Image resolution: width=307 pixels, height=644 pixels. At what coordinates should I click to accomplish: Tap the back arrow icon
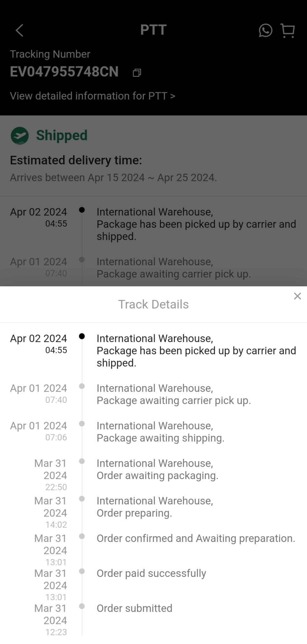click(x=20, y=31)
